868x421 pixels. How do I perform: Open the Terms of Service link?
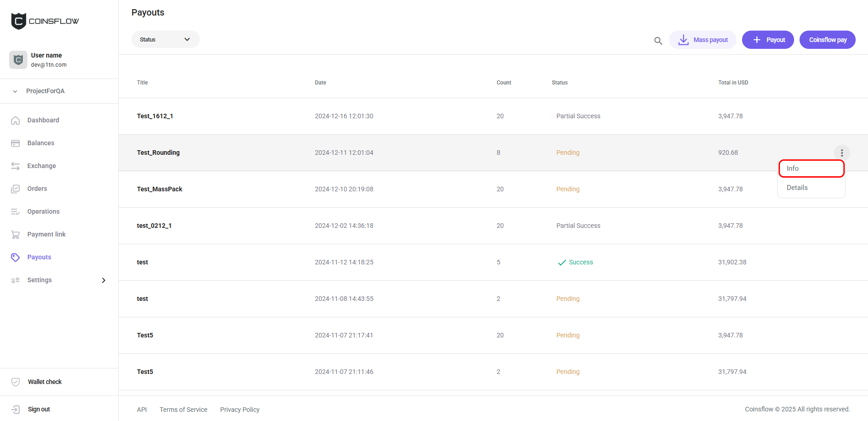(x=183, y=410)
